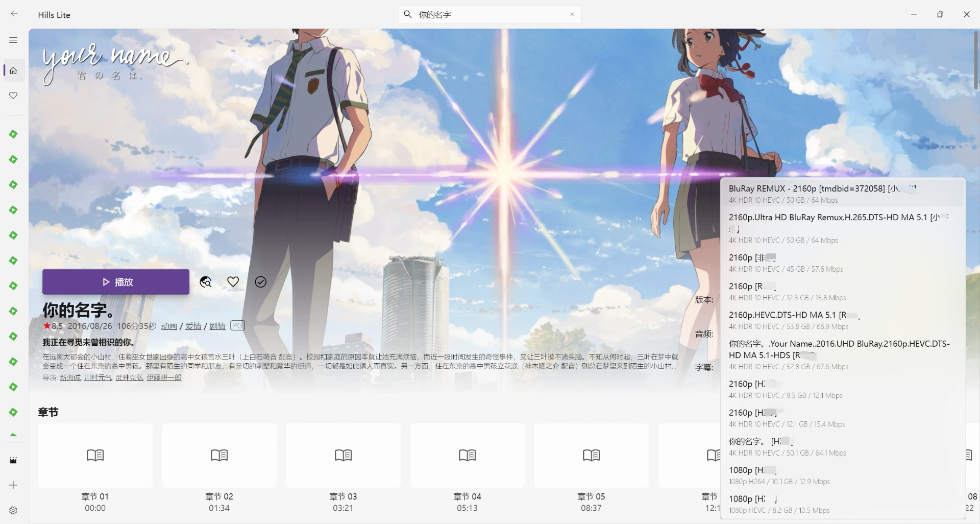Image resolution: width=980 pixels, height=524 pixels.
Task: Clear the search box text
Action: pyautogui.click(x=572, y=14)
